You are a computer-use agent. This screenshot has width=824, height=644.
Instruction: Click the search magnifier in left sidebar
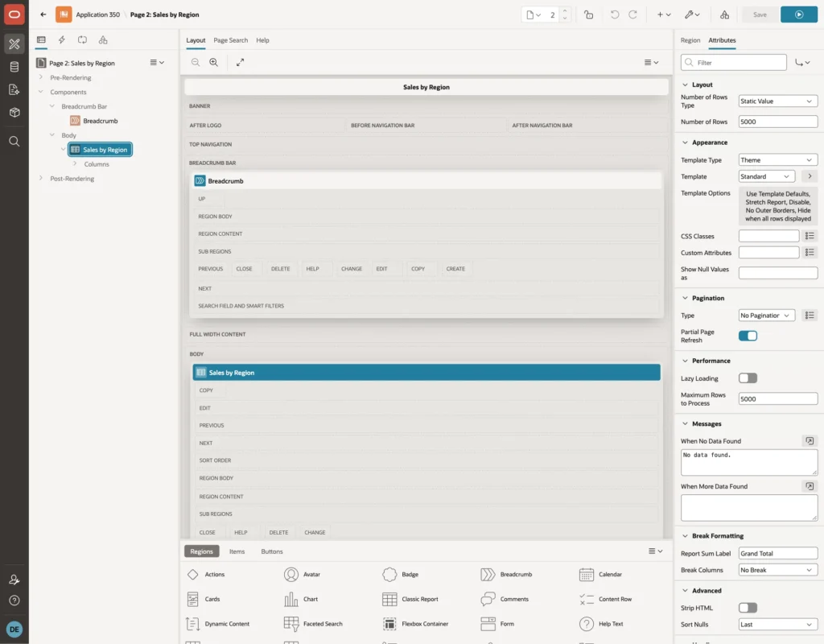(14, 141)
